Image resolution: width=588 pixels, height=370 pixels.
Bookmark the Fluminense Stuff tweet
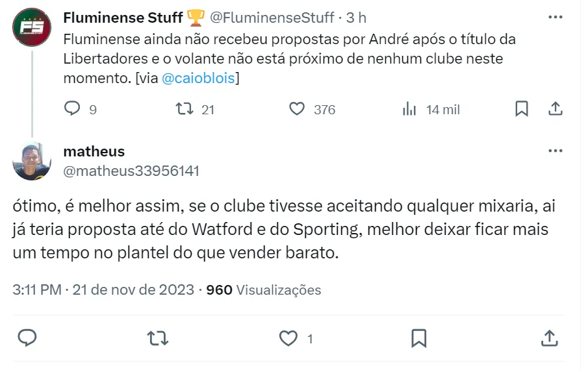[521, 109]
